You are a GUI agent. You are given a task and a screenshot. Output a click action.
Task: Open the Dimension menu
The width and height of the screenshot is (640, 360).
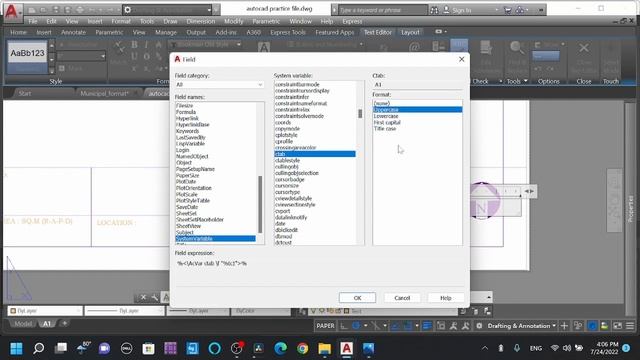coord(200,21)
